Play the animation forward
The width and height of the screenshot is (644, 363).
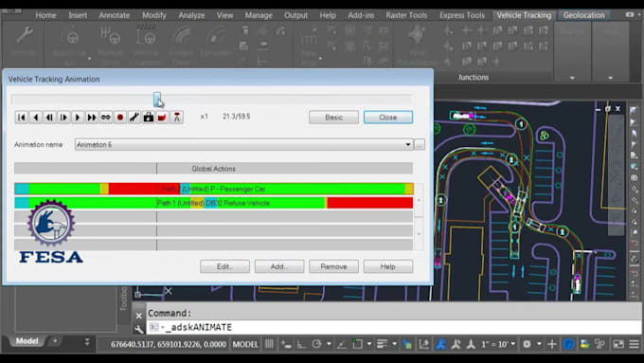click(x=78, y=118)
